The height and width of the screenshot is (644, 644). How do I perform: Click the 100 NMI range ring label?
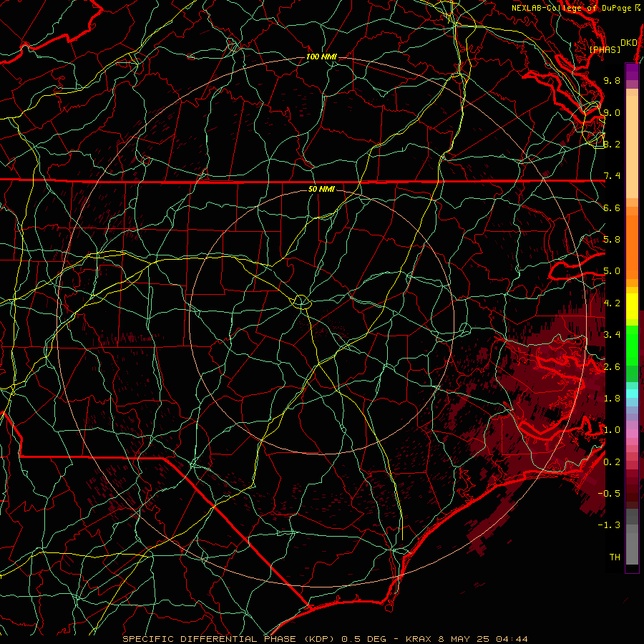click(x=321, y=57)
